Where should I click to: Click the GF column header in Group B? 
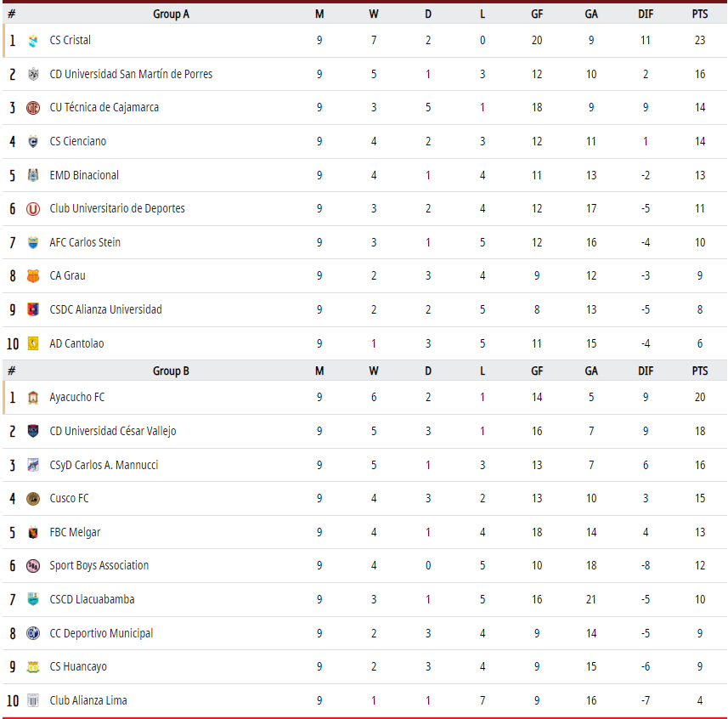(537, 371)
